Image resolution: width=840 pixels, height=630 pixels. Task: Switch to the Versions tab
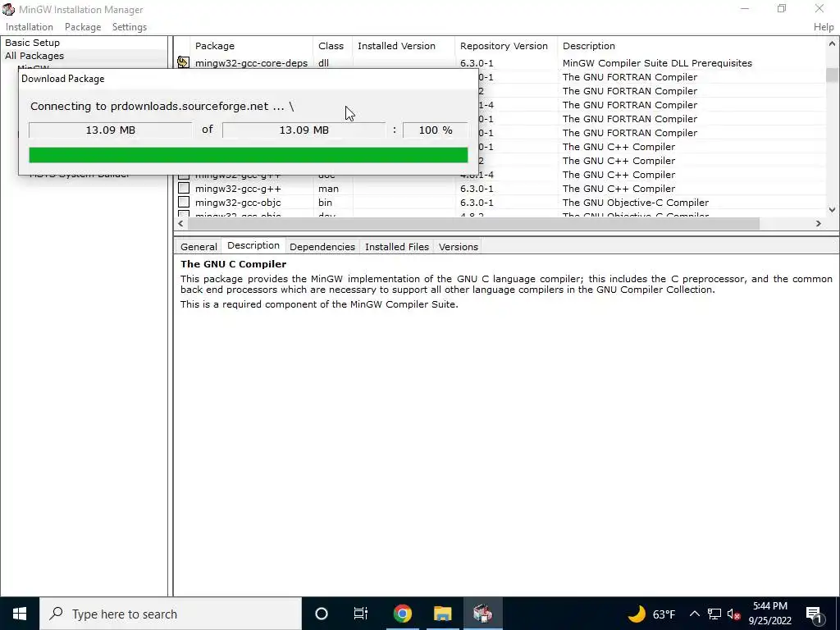[x=458, y=246]
